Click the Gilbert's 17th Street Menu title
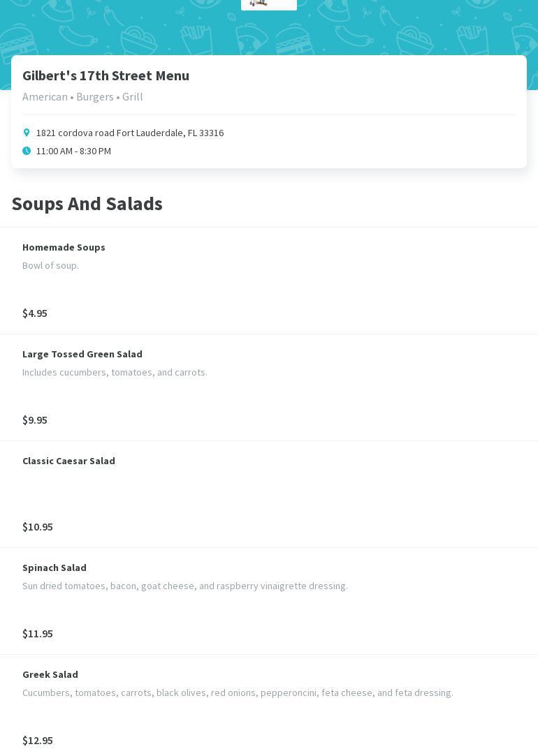This screenshot has height=756, width=538. click(x=106, y=75)
